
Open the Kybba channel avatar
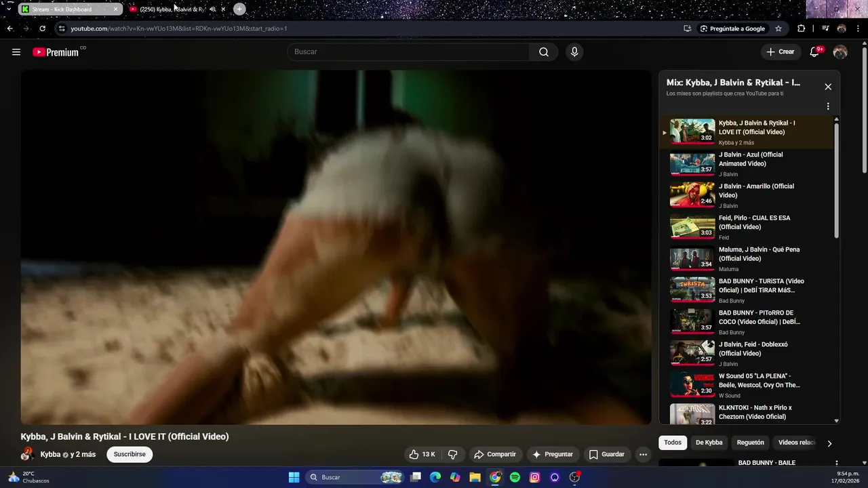click(x=28, y=454)
